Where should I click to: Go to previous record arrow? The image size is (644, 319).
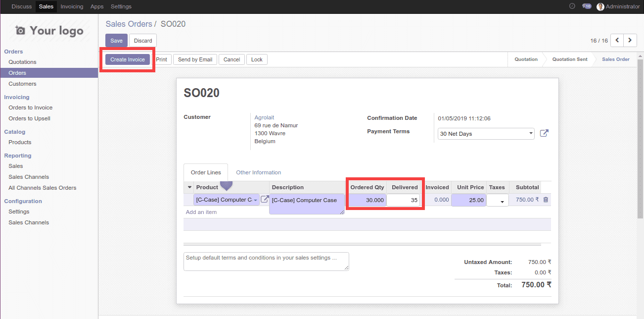point(617,40)
